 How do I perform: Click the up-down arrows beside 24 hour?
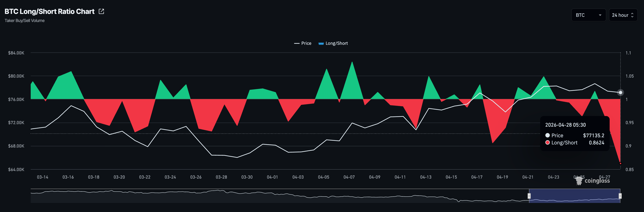(x=632, y=15)
